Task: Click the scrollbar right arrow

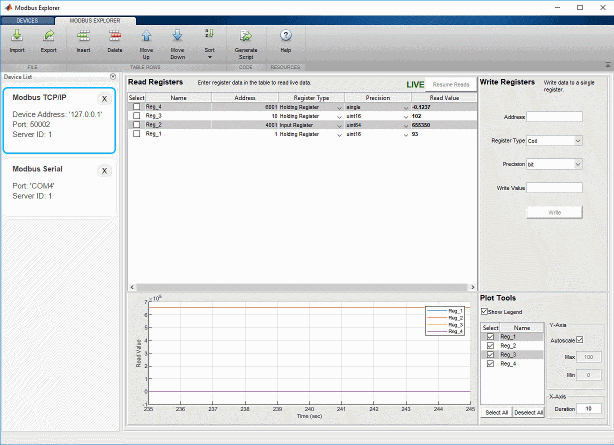Action: pyautogui.click(x=473, y=287)
